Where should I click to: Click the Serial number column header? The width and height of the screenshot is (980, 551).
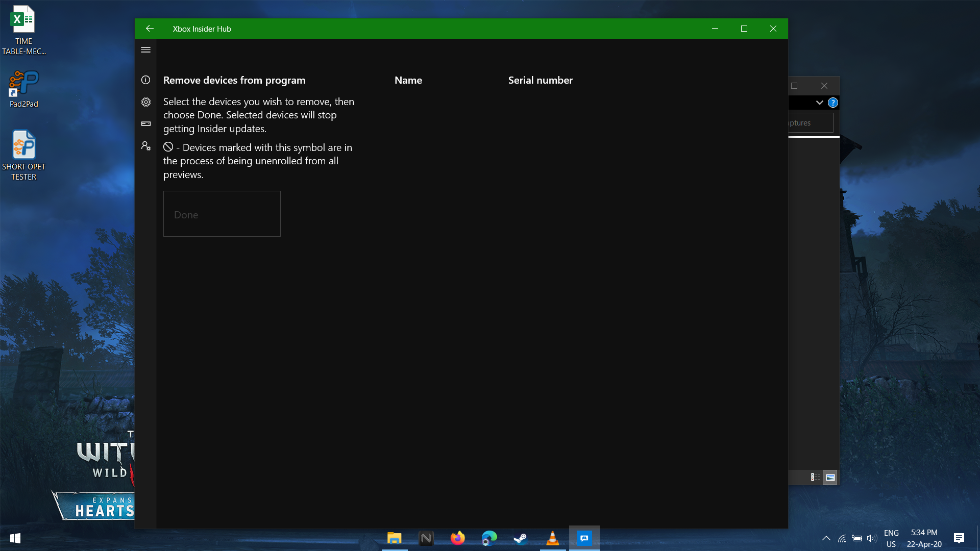coord(541,80)
